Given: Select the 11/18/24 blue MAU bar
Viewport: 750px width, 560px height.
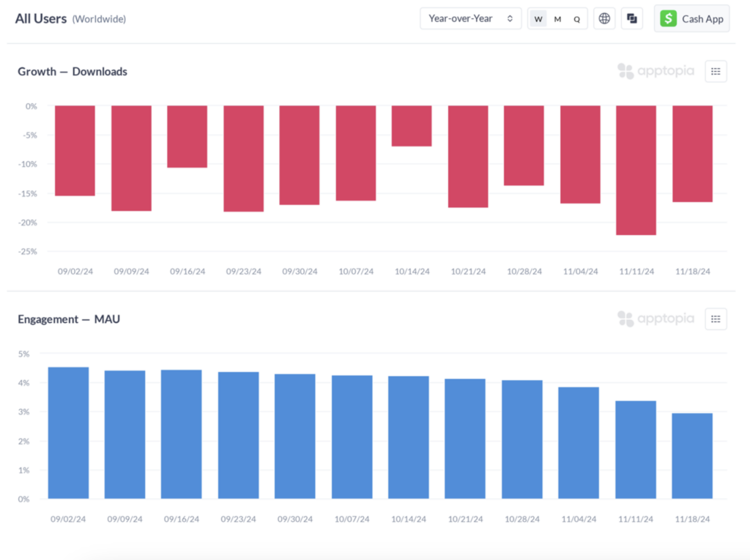Looking at the screenshot, I should [x=692, y=455].
